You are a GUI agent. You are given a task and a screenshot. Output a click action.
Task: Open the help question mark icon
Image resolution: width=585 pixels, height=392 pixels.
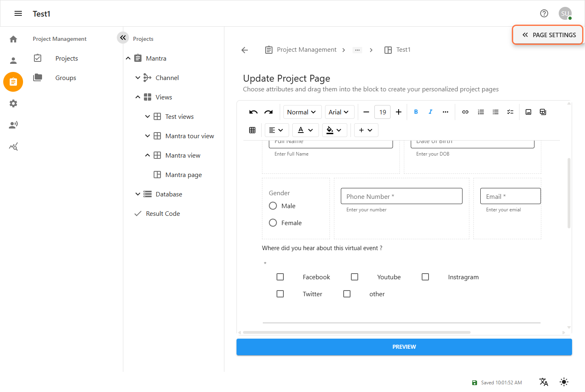[x=544, y=13]
